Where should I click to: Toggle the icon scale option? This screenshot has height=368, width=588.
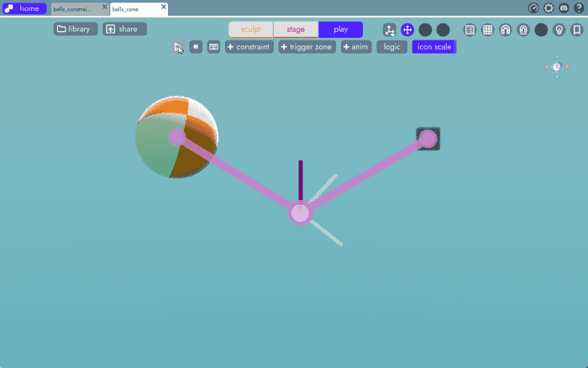tap(433, 47)
